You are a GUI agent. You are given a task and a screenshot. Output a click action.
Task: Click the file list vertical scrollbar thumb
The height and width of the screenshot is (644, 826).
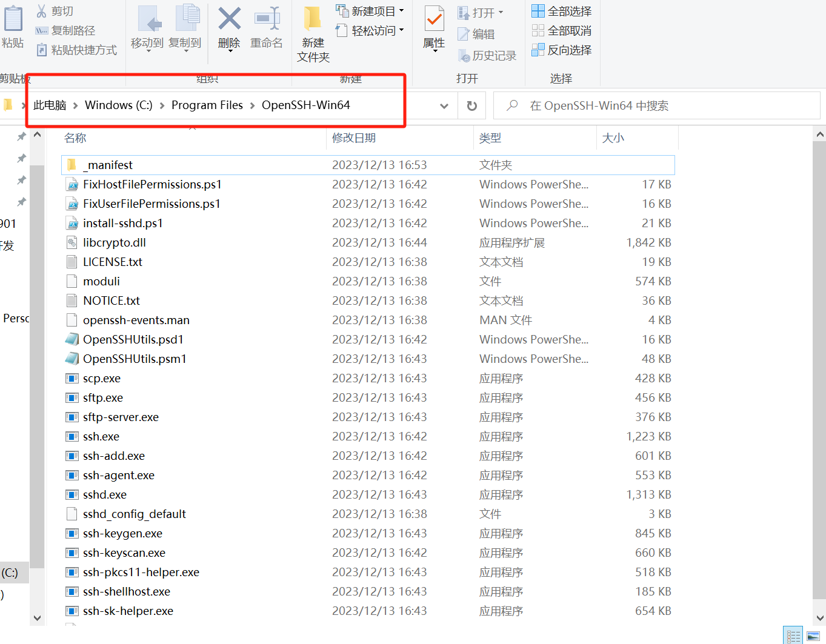point(819,370)
